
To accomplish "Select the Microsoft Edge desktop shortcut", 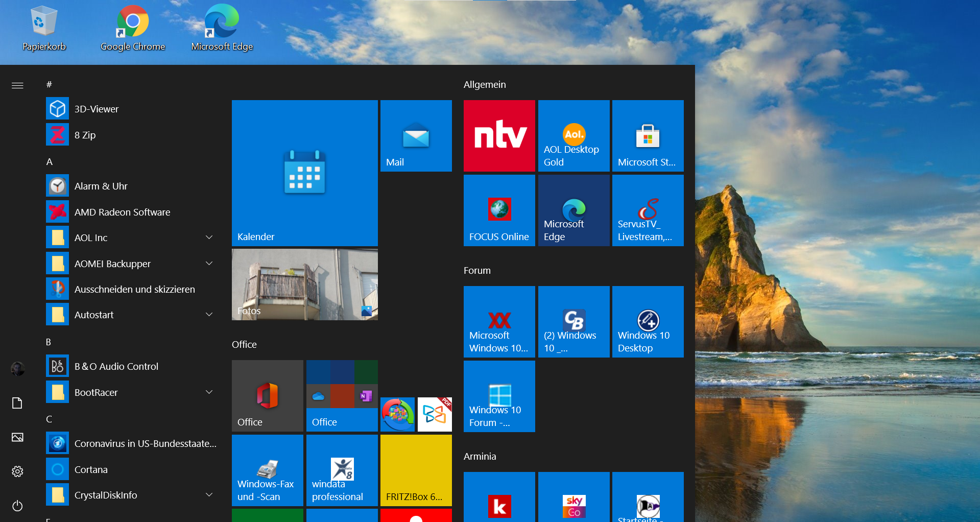I will 222,28.
